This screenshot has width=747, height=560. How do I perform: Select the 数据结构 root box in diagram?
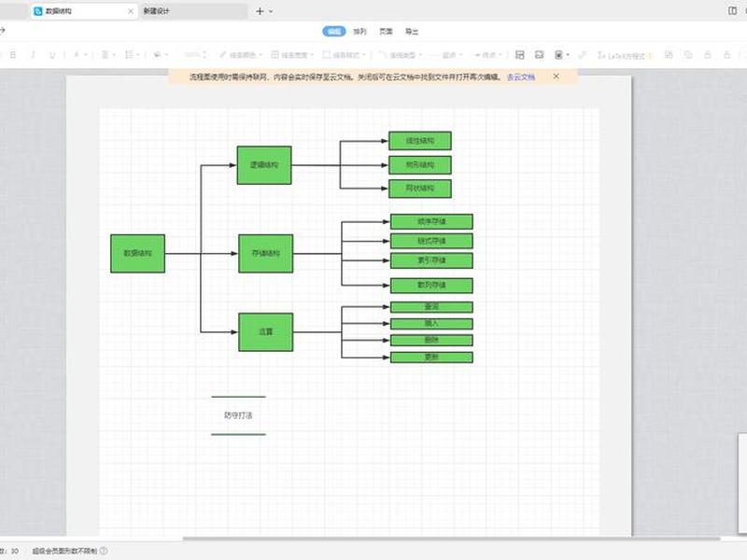(137, 253)
